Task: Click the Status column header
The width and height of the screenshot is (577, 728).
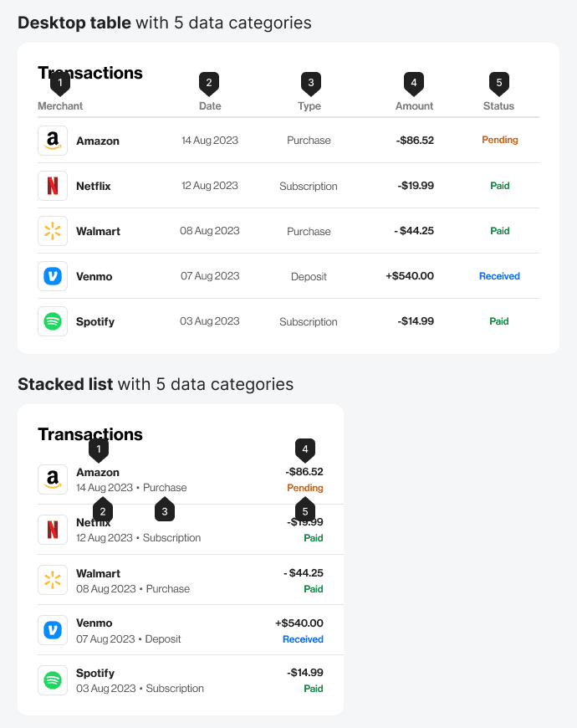Action: click(x=498, y=106)
